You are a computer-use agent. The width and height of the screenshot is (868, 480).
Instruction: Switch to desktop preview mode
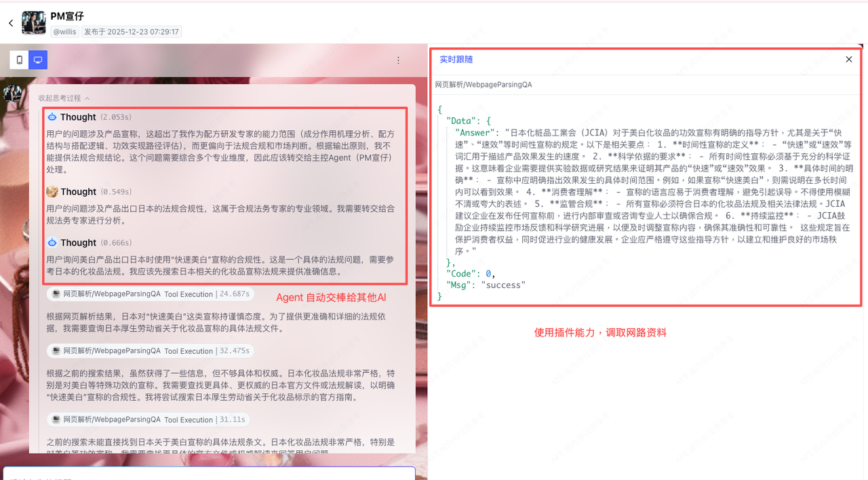(38, 60)
